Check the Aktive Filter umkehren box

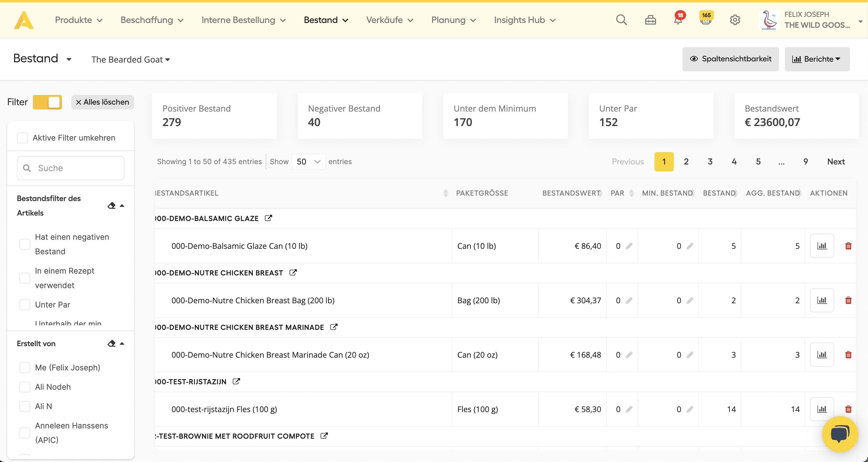23,138
